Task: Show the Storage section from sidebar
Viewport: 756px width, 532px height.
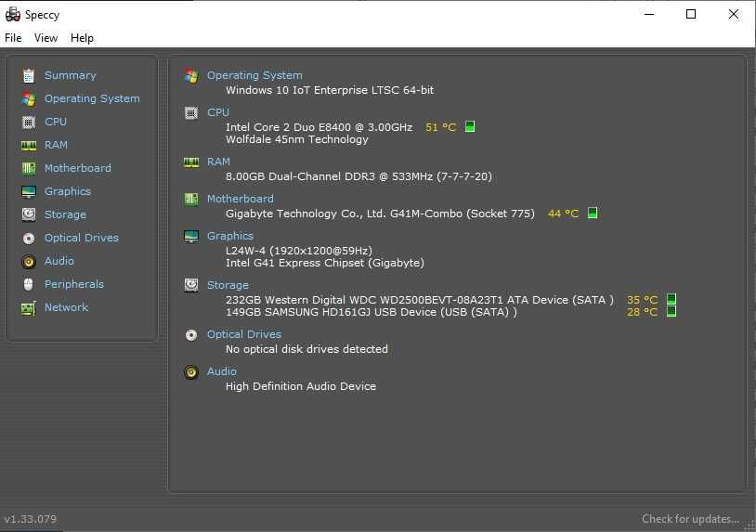Action: 65,214
